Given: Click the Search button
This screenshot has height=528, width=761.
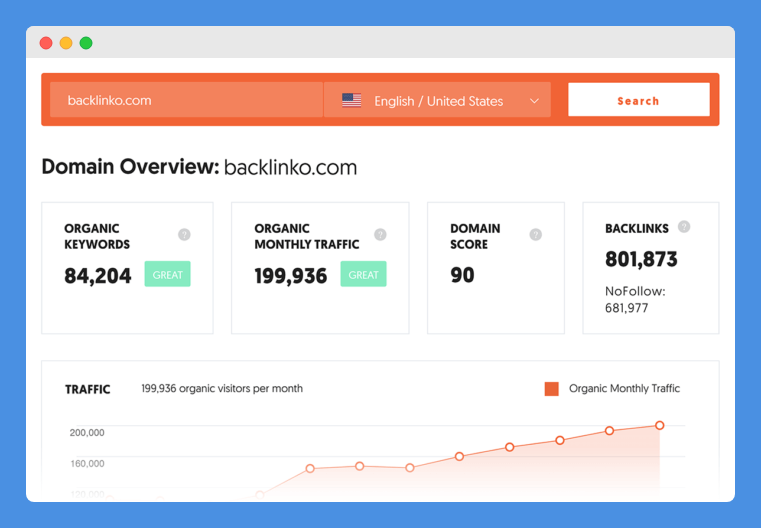Looking at the screenshot, I should click(x=639, y=100).
